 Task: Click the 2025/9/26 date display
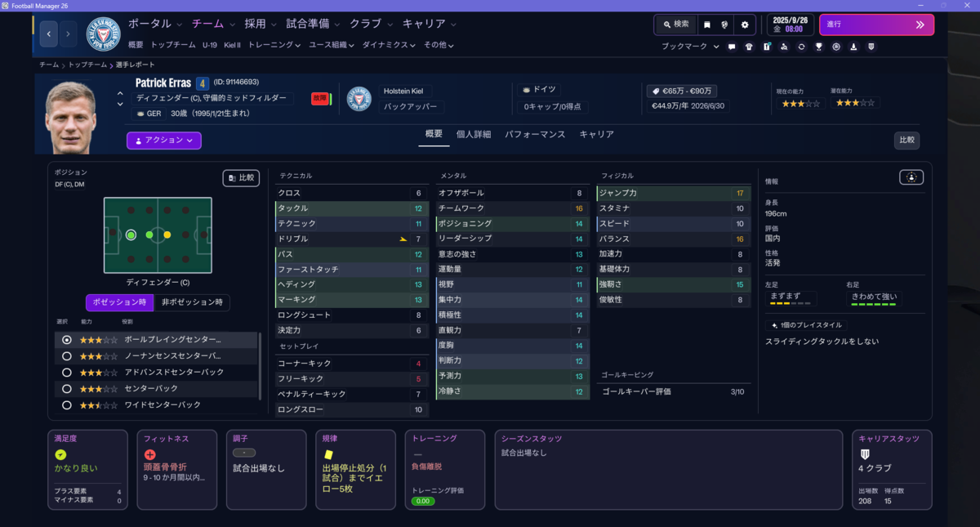791,25
